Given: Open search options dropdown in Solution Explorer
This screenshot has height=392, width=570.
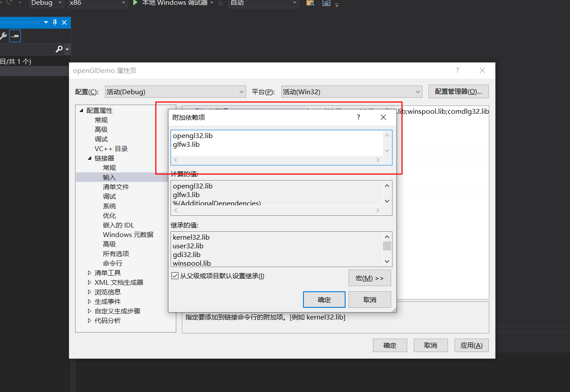Looking at the screenshot, I should point(67,49).
